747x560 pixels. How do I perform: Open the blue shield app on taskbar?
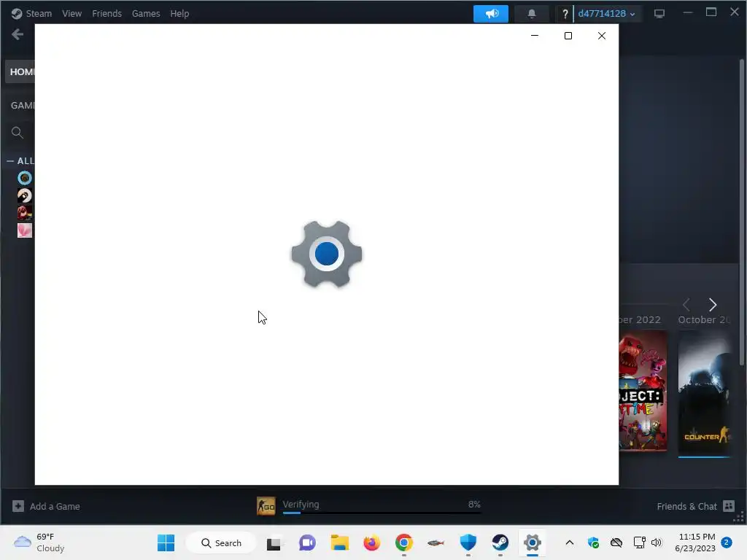click(468, 542)
